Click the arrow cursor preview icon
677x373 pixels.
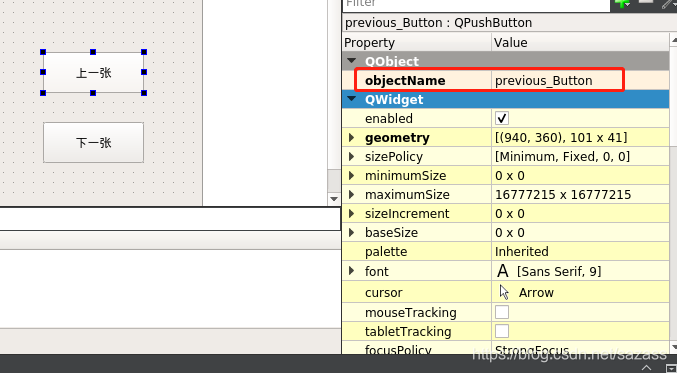[x=504, y=292]
